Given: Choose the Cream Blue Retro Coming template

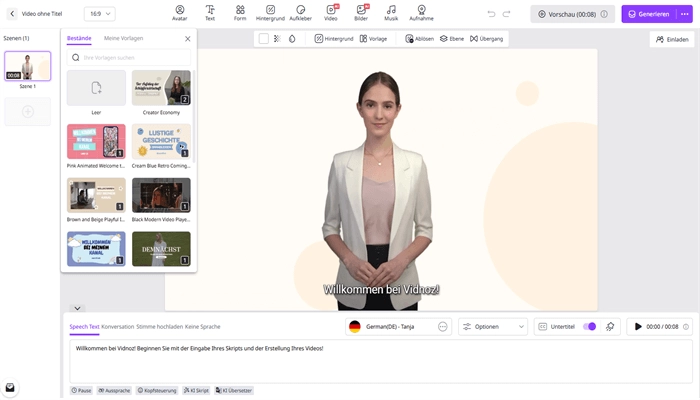Looking at the screenshot, I should (x=161, y=142).
